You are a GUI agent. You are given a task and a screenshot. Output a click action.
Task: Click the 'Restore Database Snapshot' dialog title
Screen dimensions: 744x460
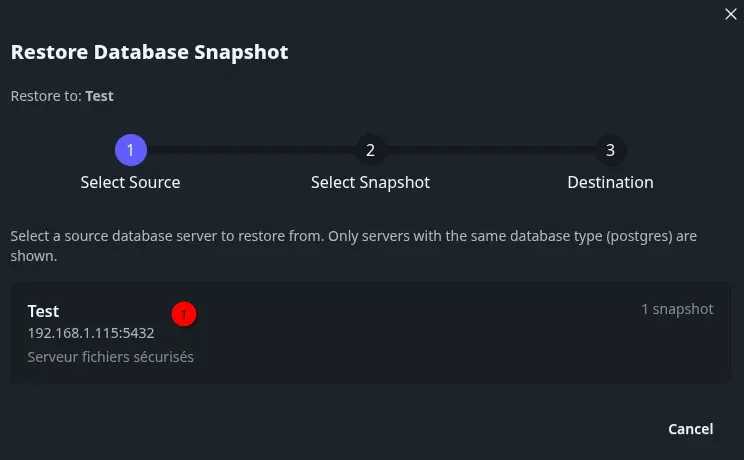150,52
